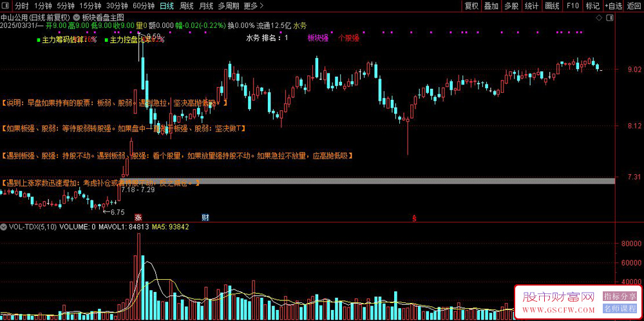Add stock via +自选 button
Screen dimensions: 644x321
pos(613,6)
